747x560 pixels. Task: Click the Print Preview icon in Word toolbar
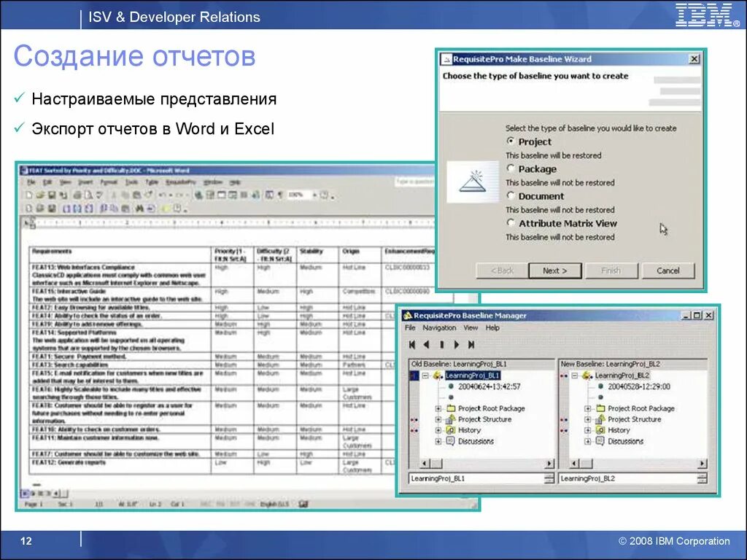(x=88, y=195)
